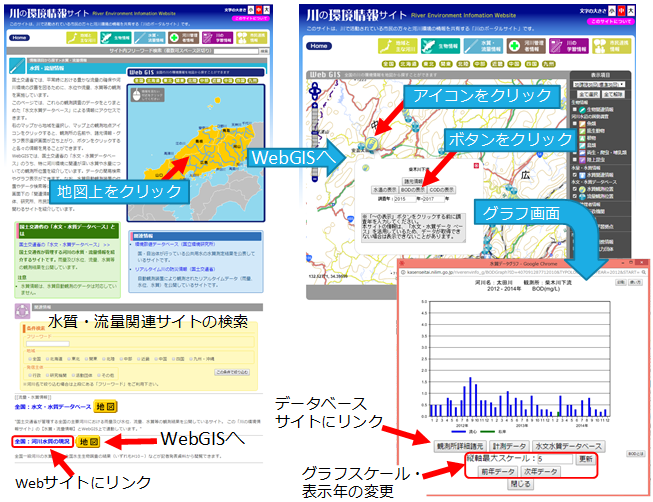Select 北海道 region tab above WebGIS map
Image resolution: width=653 pixels, height=502 pixels.
pyautogui.click(x=409, y=64)
